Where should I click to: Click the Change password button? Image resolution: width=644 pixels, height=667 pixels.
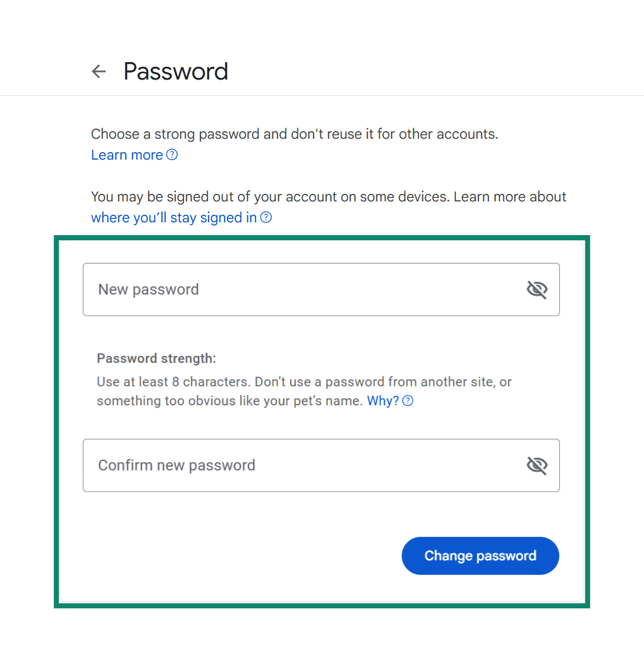480,556
